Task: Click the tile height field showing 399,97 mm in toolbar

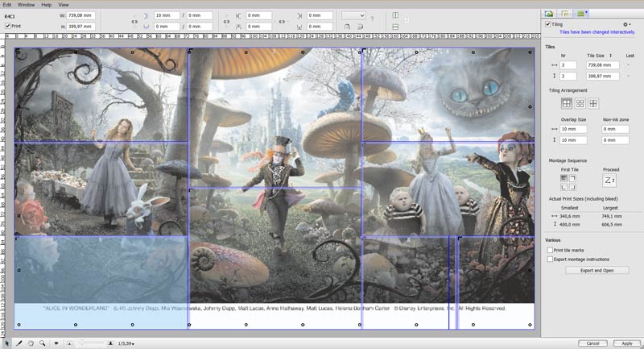Action: click(x=81, y=27)
